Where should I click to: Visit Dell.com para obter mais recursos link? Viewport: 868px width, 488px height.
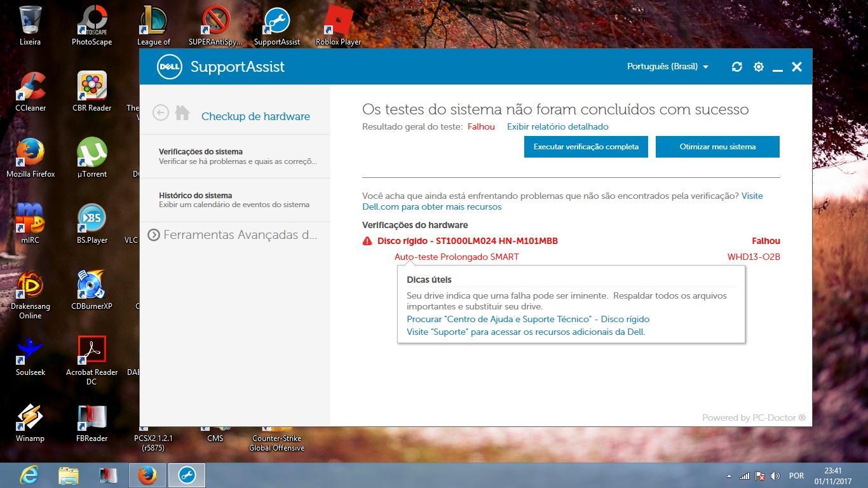431,207
